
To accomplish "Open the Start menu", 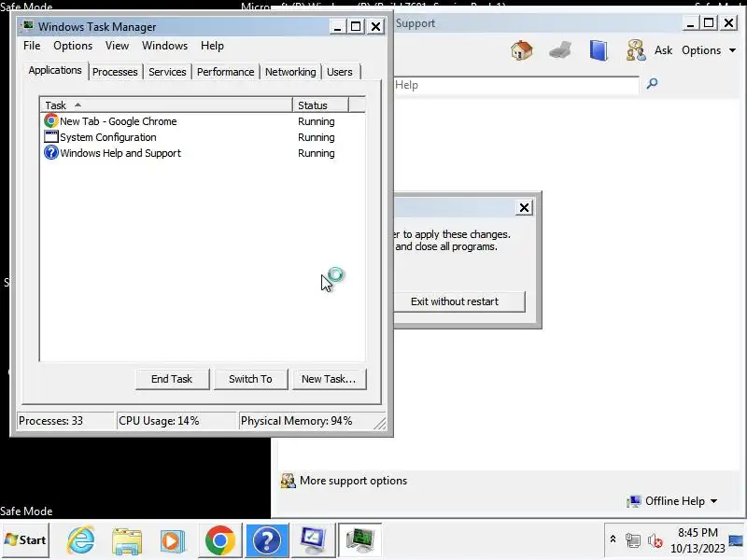I will click(25, 540).
